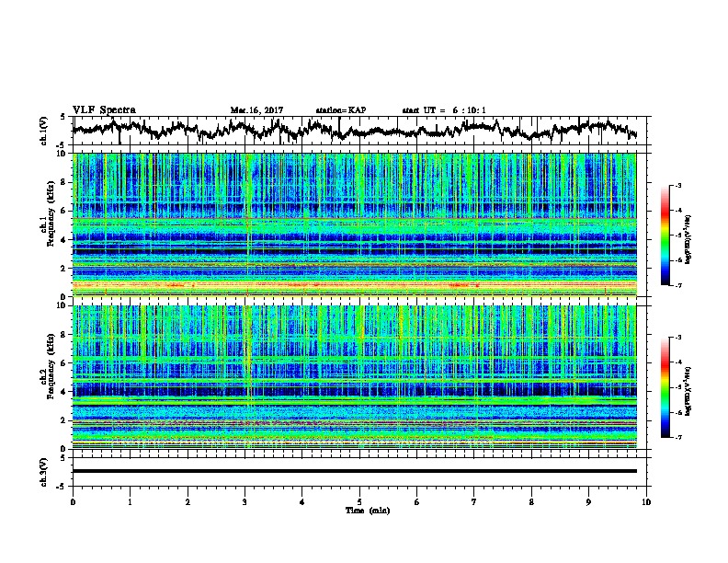Click time axis tick label "10"
The height and width of the screenshot is (563, 728).
[646, 502]
